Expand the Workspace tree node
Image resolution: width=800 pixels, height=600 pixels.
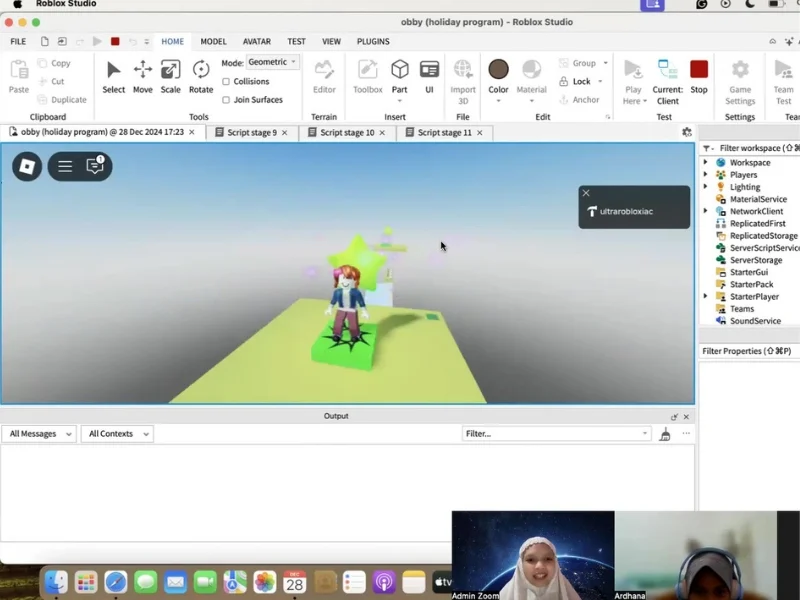(706, 162)
